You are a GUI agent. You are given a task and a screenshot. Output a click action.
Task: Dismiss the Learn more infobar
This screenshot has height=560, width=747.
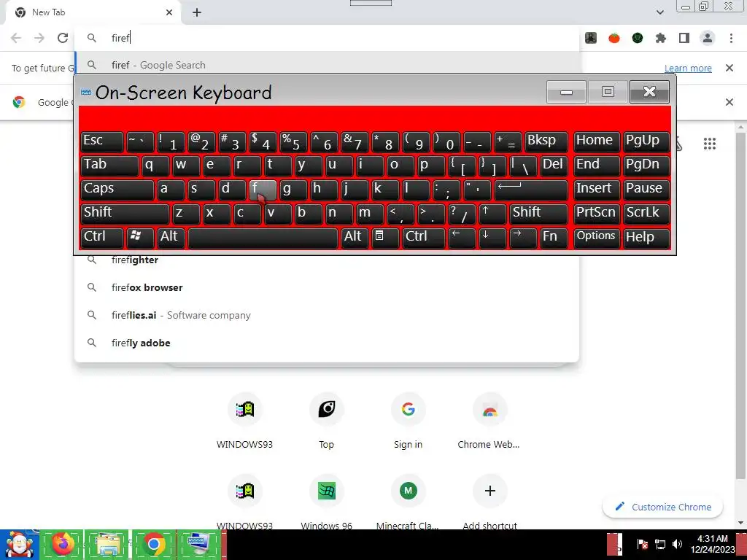point(729,68)
